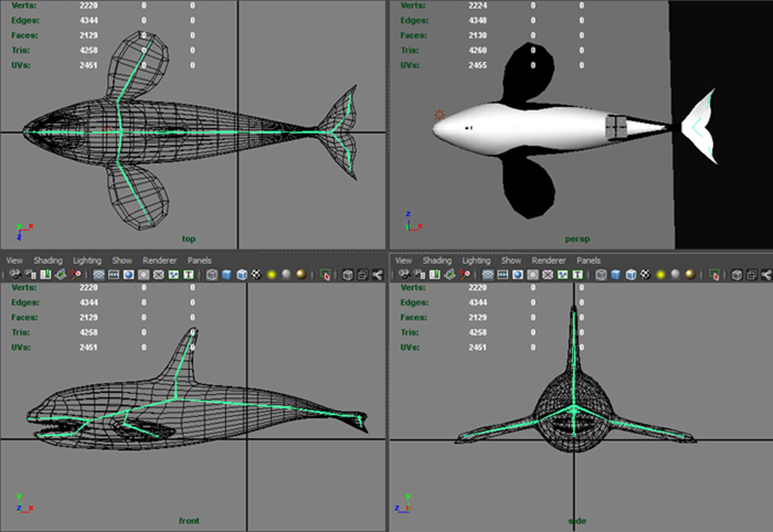Open Show menu in front panel
The height and width of the screenshot is (532, 773).
[122, 261]
